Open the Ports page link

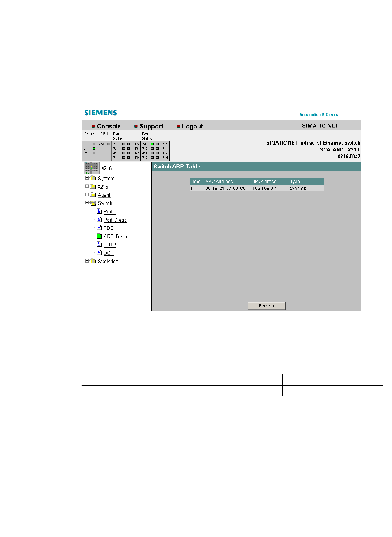pos(109,212)
